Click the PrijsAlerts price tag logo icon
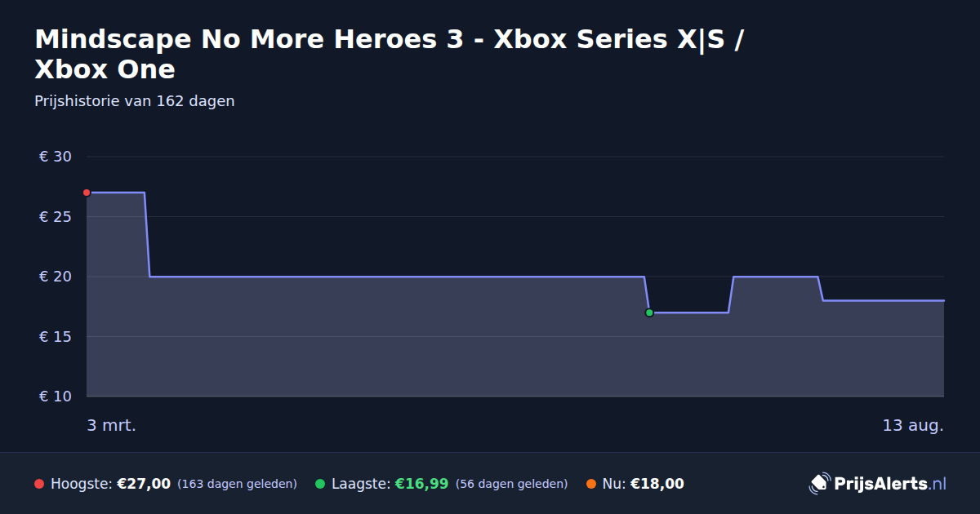This screenshot has width=980, height=514. pyautogui.click(x=819, y=484)
